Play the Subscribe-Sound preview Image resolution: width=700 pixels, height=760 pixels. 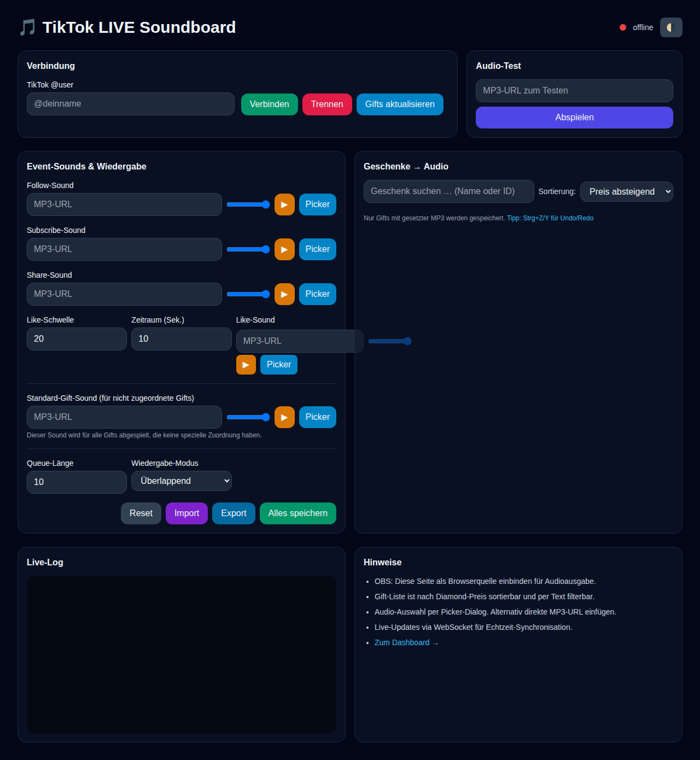[x=284, y=249]
